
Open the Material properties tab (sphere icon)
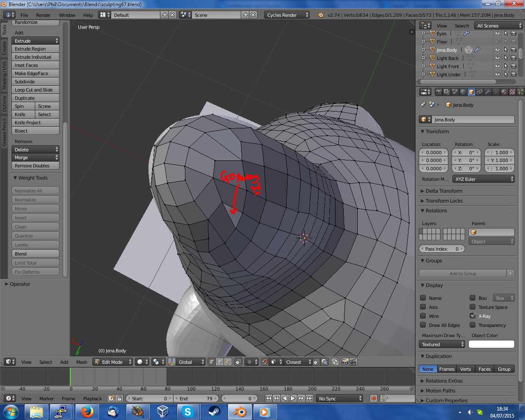pyautogui.click(x=504, y=92)
